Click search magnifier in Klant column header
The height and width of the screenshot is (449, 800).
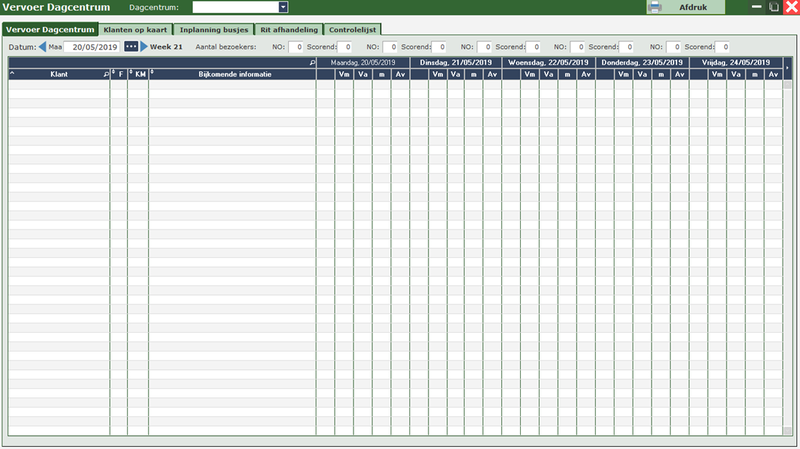[105, 74]
